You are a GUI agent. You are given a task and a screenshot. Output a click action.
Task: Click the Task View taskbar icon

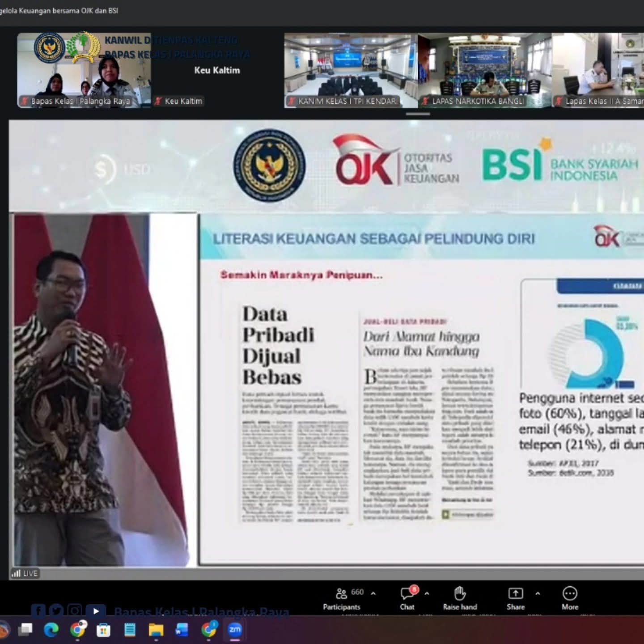pos(25,630)
